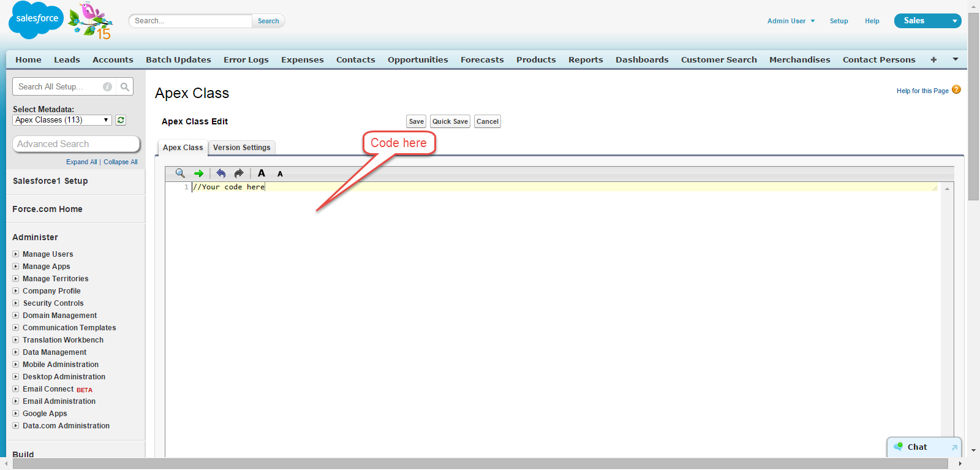Pop out the Chat window
980x470 pixels.
954,447
